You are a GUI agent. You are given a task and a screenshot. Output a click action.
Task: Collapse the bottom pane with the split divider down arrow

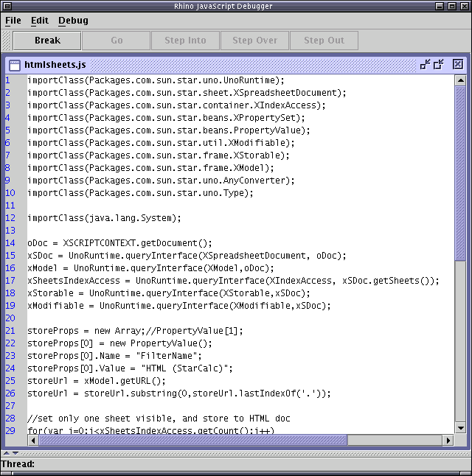[x=15, y=452]
